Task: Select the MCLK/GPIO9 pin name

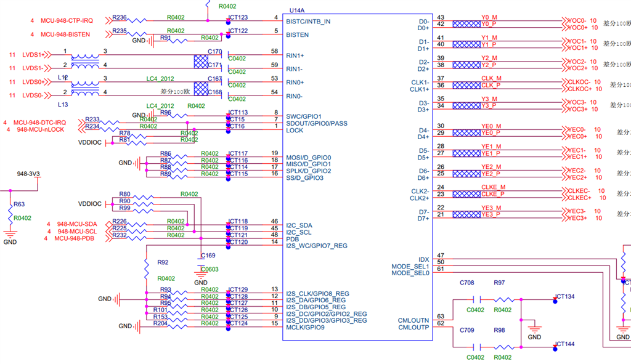Action: 305,328
